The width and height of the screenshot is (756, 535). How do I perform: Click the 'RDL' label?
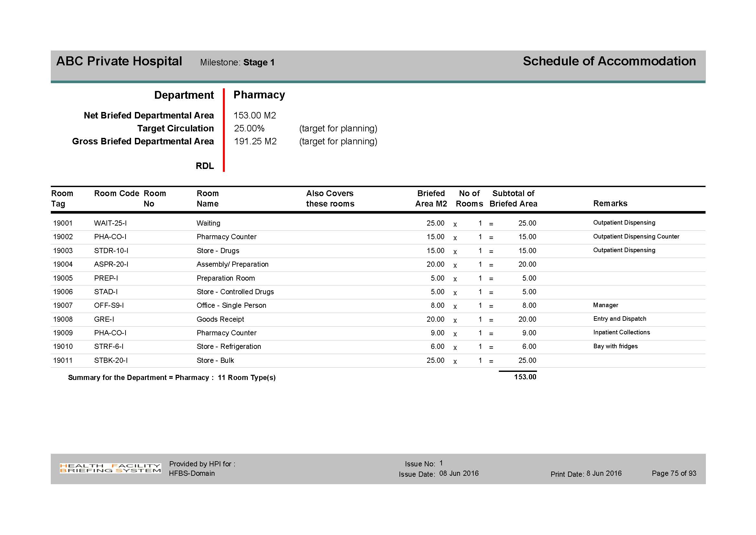205,166
